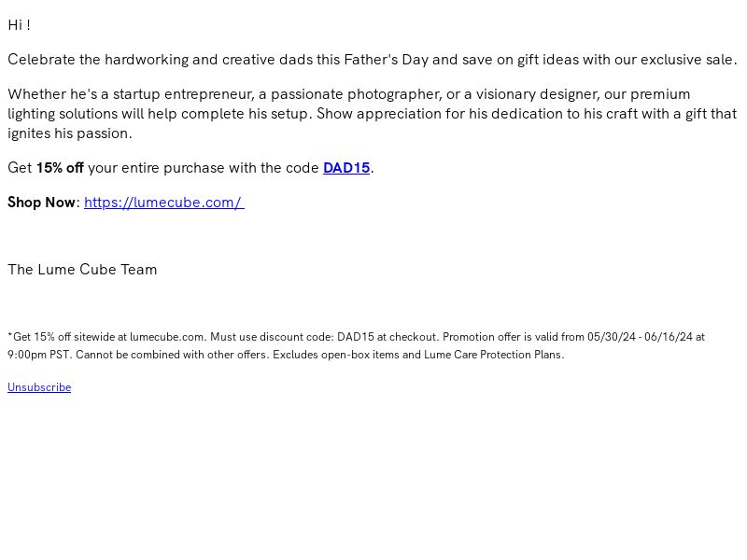
Task: Click the bold '15% off' text
Action: (60, 168)
